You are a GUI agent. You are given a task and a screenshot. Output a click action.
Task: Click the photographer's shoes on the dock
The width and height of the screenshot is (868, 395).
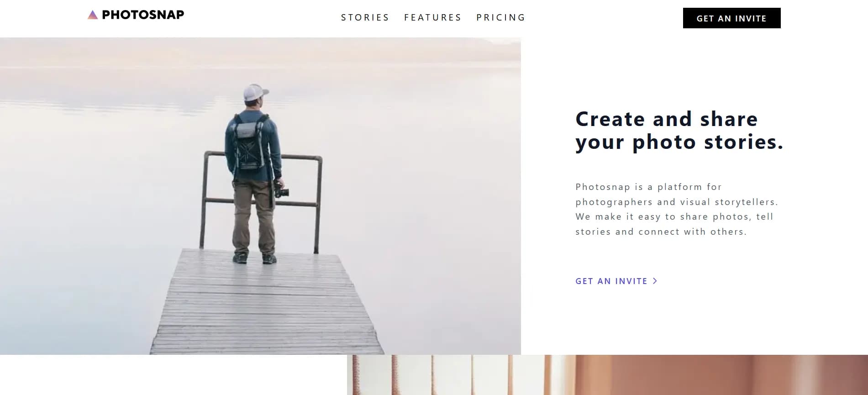(x=254, y=258)
